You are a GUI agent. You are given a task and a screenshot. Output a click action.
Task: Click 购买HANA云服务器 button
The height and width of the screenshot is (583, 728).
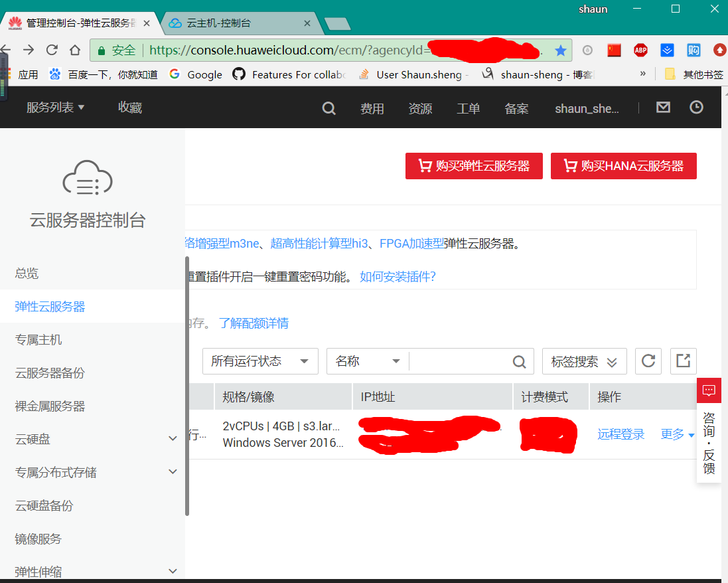tap(624, 166)
